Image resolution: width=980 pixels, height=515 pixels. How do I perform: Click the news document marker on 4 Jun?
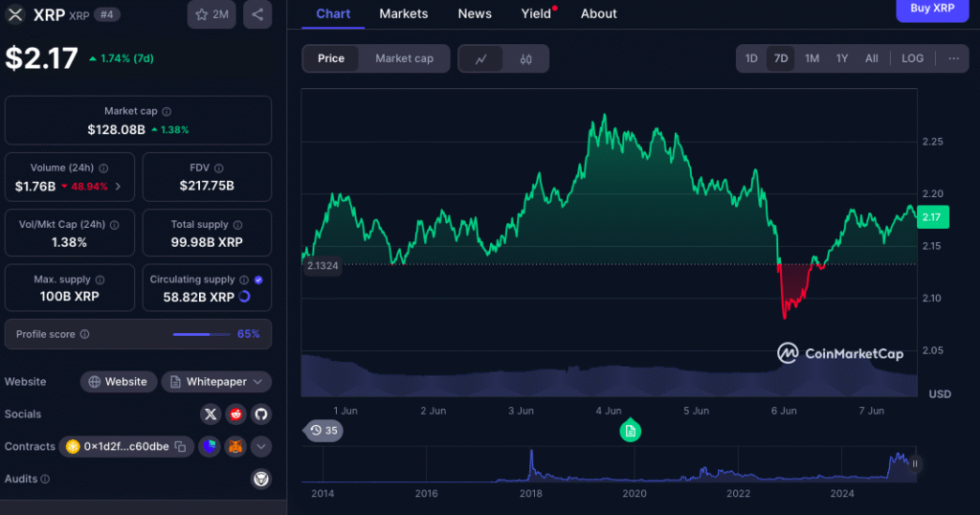630,430
